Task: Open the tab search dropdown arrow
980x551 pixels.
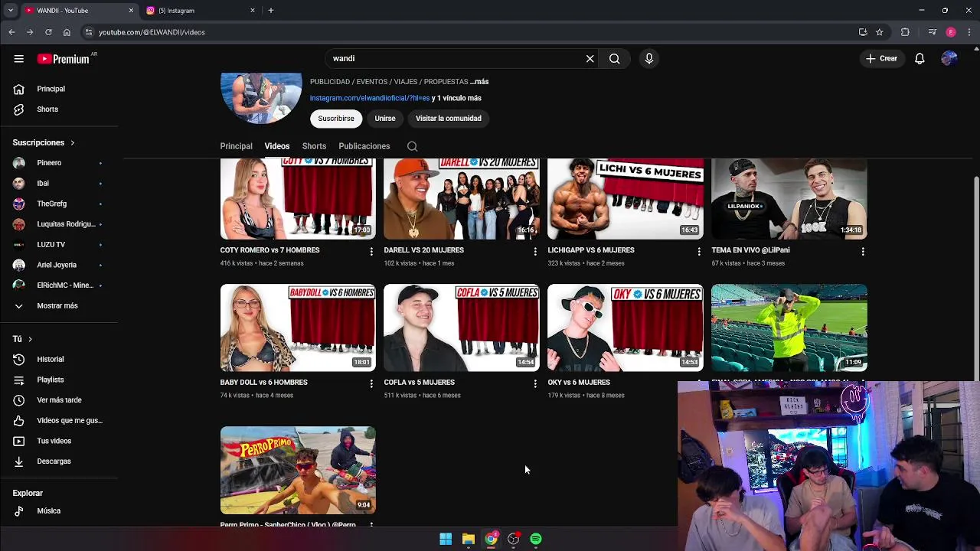Action: point(10,11)
